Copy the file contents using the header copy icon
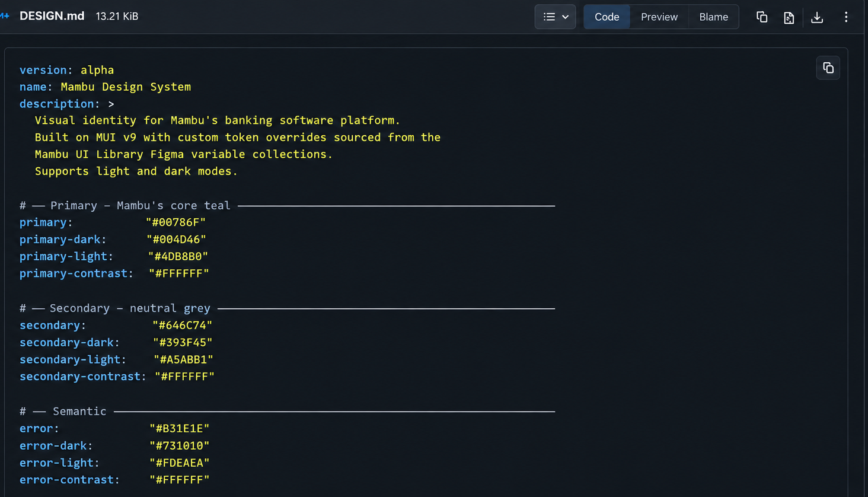Image resolution: width=868 pixels, height=497 pixels. pos(762,17)
